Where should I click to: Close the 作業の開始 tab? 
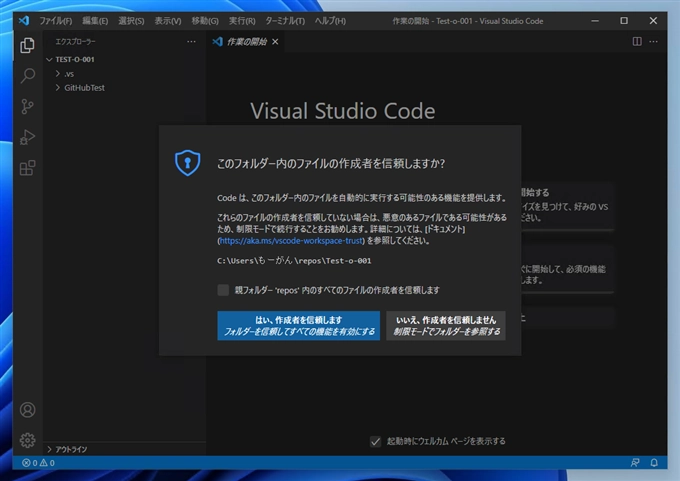coord(275,42)
